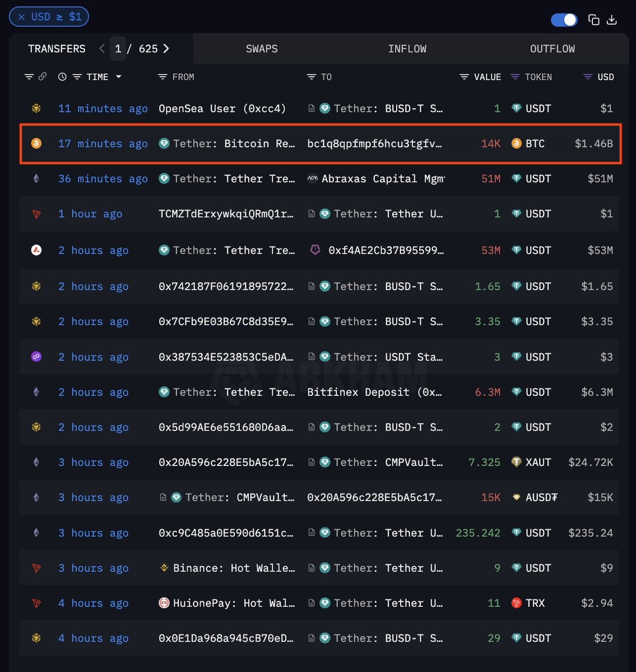Go to next transfers page
Viewport: 636px width, 672px height.
pos(166,49)
